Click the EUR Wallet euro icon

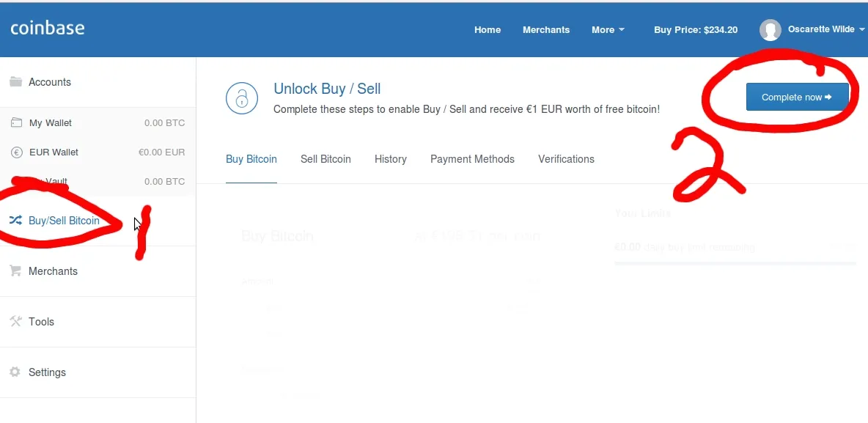pos(17,152)
